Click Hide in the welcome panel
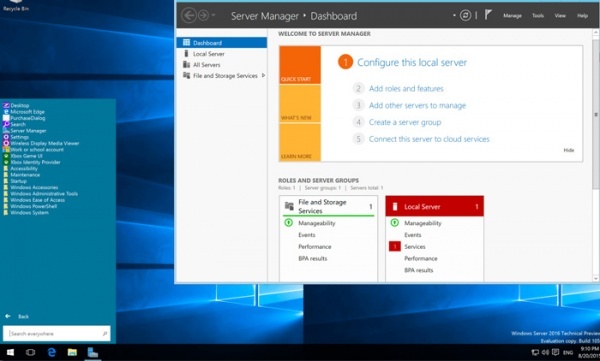Image resolution: width=600 pixels, height=361 pixels. (x=569, y=150)
